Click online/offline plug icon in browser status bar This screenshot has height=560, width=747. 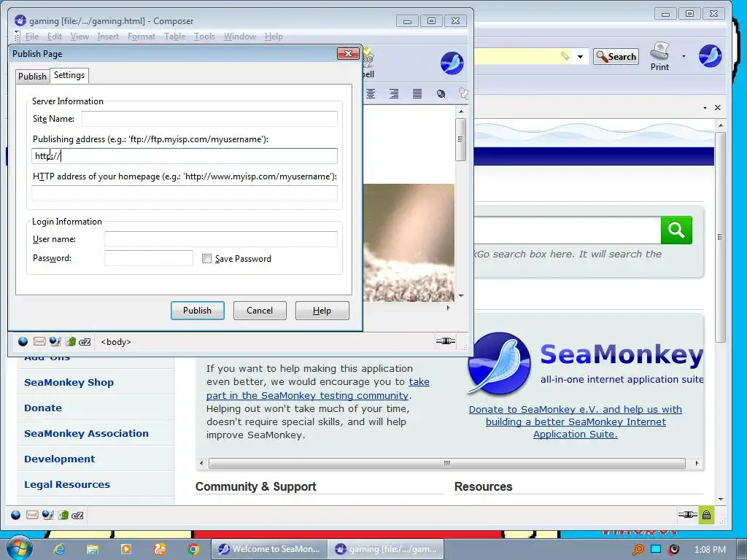click(687, 515)
